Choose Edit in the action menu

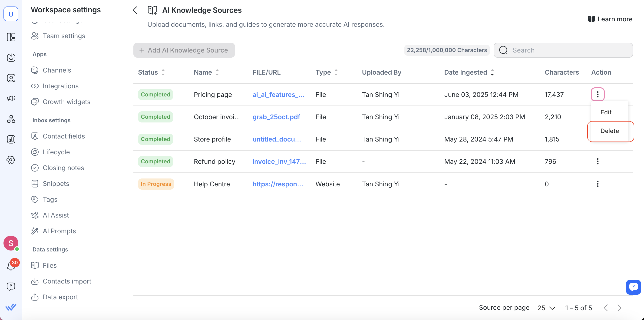[x=606, y=112]
